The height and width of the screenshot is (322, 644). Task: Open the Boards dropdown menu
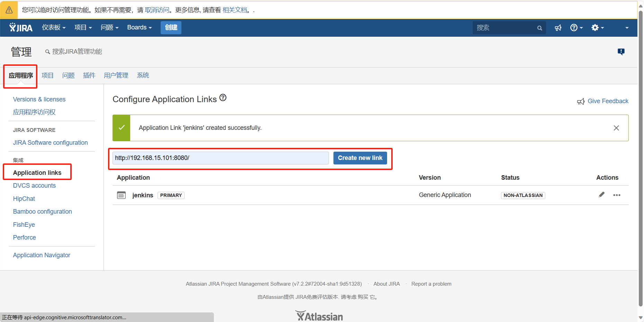coord(140,27)
